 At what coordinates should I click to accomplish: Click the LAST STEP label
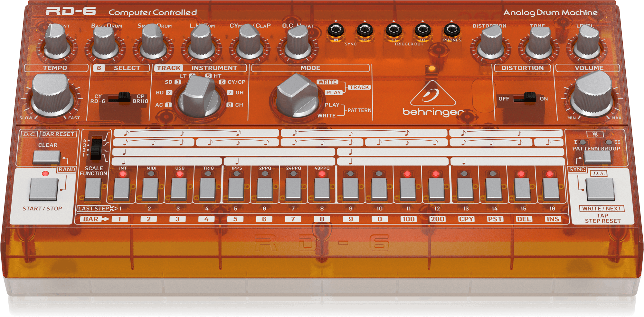click(94, 209)
